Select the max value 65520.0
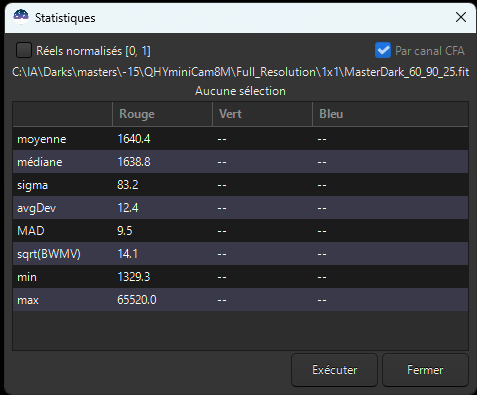The image size is (477, 395). (137, 300)
